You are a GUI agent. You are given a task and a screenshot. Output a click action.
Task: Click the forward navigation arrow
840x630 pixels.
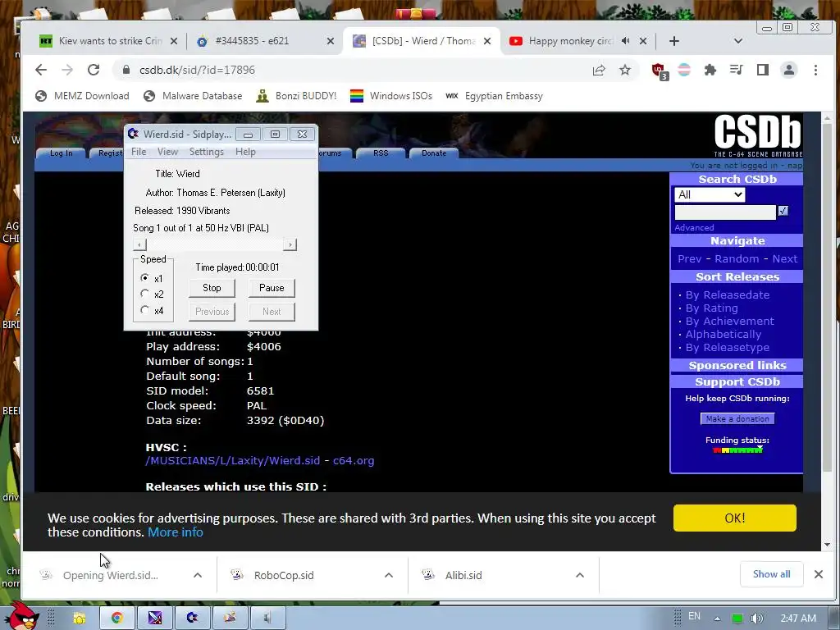click(x=67, y=70)
